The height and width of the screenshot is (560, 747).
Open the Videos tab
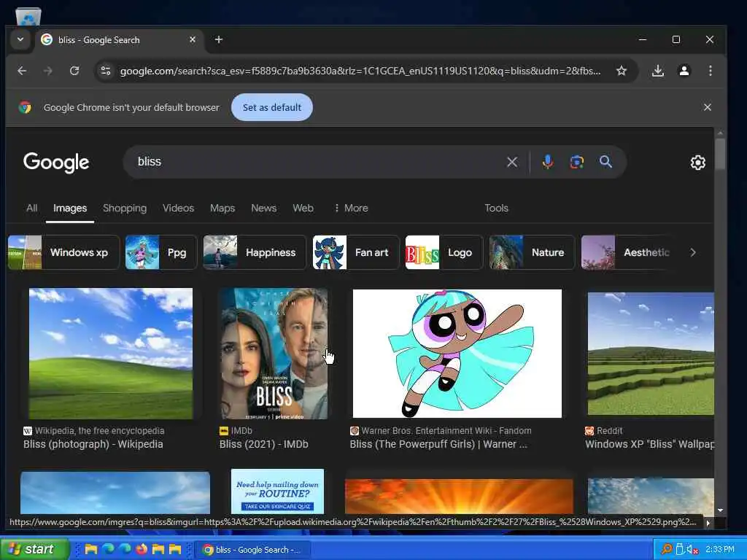pos(178,208)
